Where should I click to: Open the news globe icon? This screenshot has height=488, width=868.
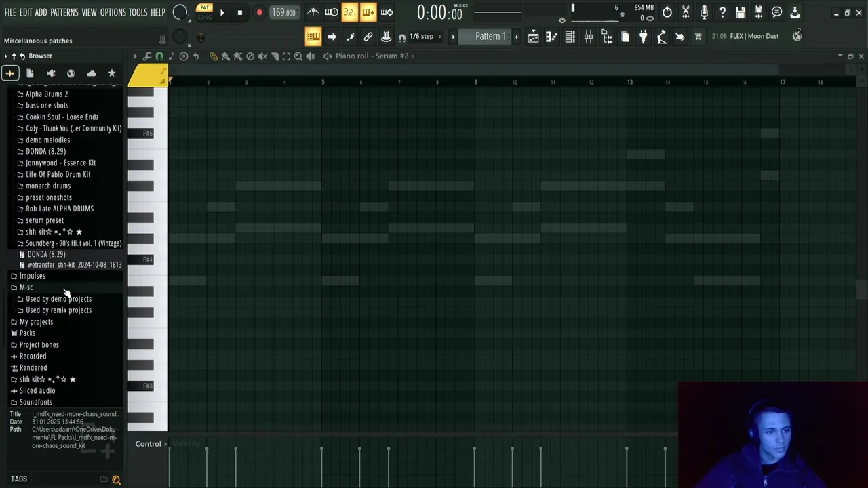797,36
